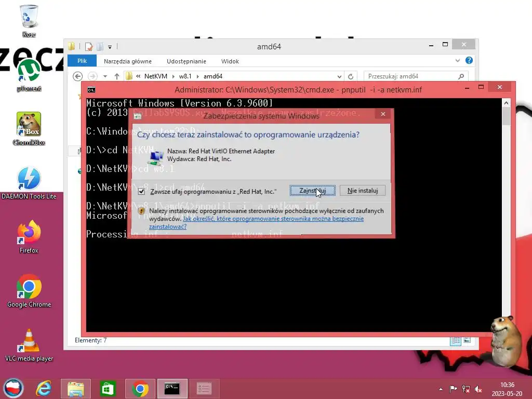Select the Google Chrome desktop shortcut
The height and width of the screenshot is (399, 532).
[29, 291]
